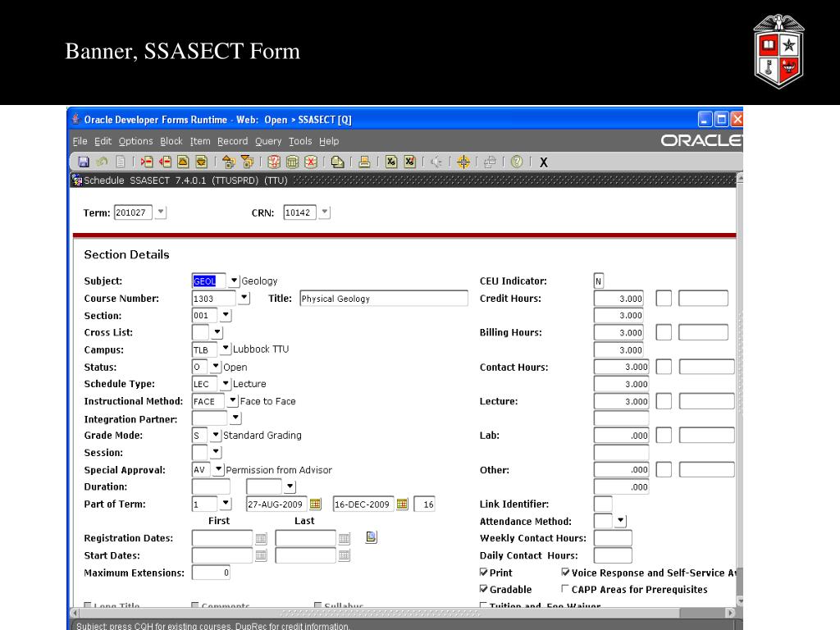Toggle the Gradable checkbox
Screen dimensions: 840x630
coord(484,589)
